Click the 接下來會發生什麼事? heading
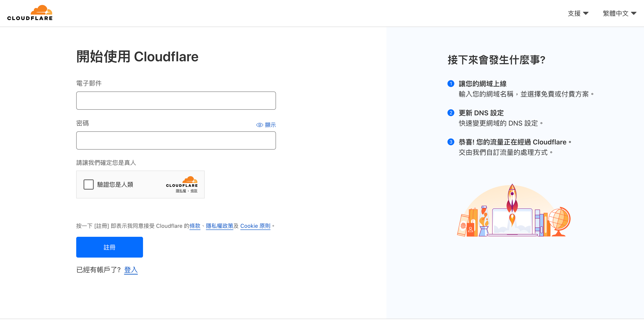Screen dimensions: 644x324 (x=496, y=60)
